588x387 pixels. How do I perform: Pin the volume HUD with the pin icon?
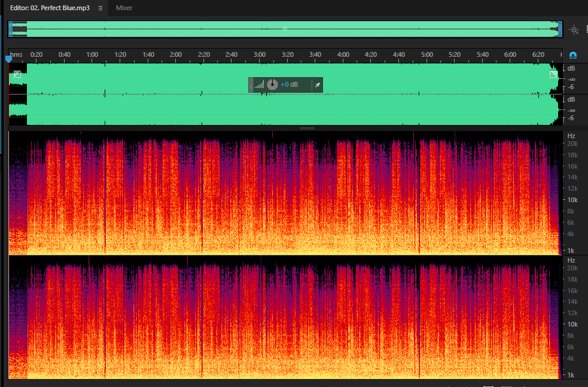pos(317,85)
